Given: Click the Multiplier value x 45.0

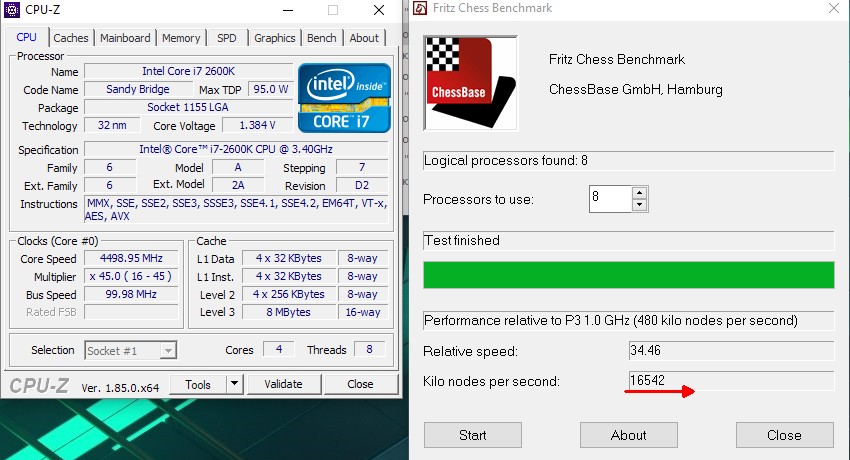Looking at the screenshot, I should click(131, 276).
